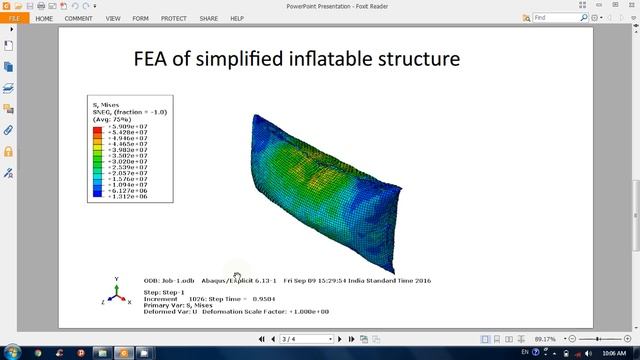Go to the first page
Image resolution: width=640 pixels, height=360 pixels.
pos(262,339)
